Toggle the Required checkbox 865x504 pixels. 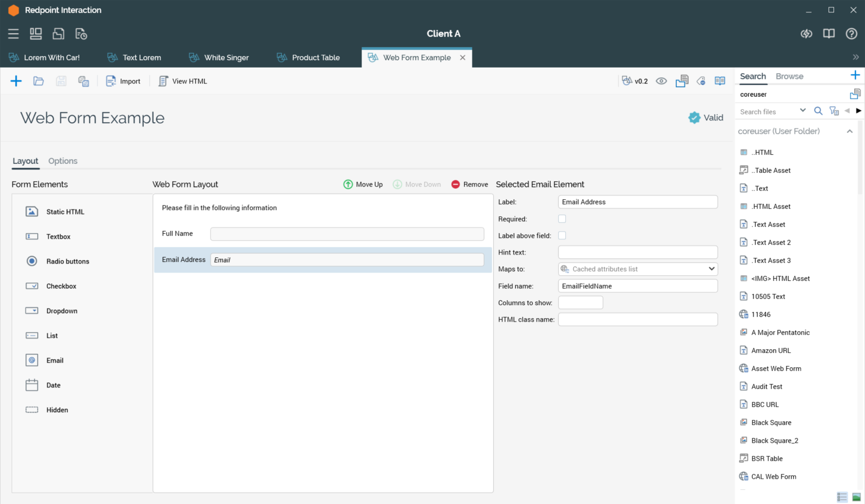562,218
